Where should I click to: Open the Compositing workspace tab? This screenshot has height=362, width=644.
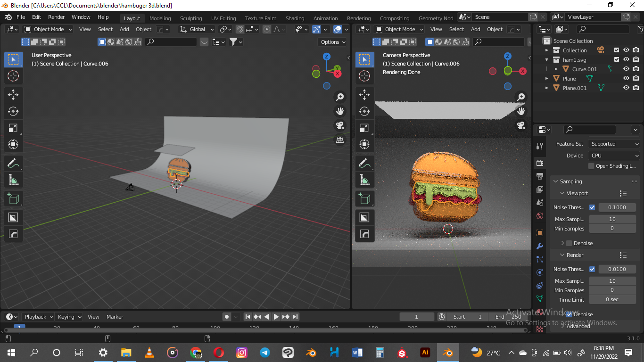click(395, 18)
